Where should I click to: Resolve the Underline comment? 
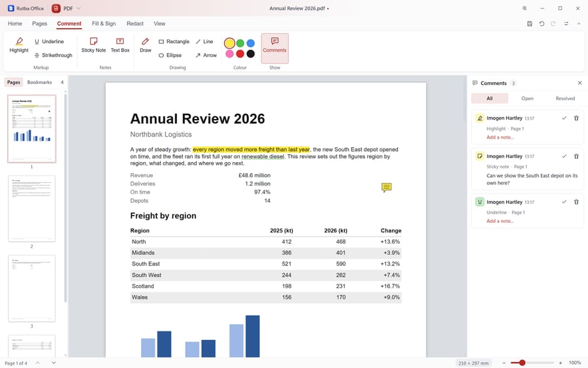pyautogui.click(x=564, y=202)
